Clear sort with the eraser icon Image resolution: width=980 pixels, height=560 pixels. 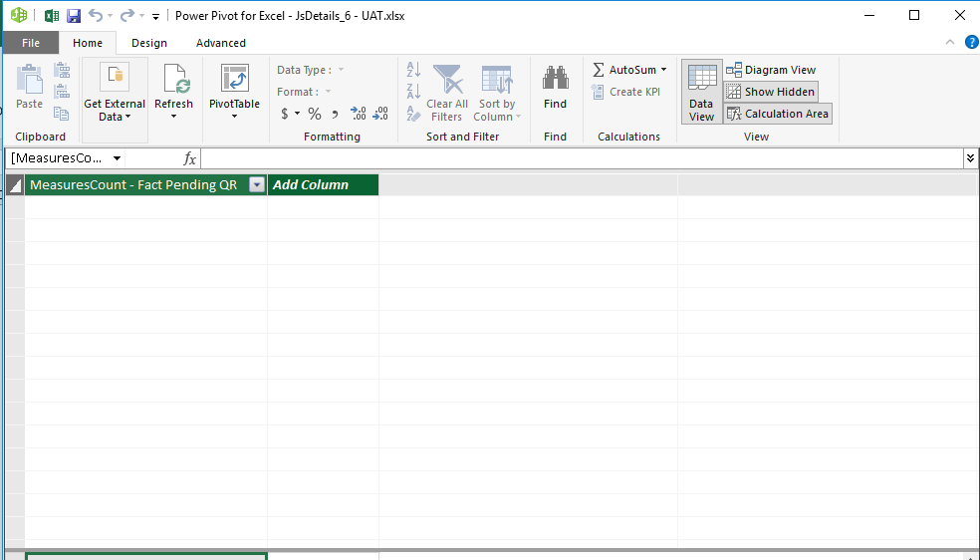413,114
